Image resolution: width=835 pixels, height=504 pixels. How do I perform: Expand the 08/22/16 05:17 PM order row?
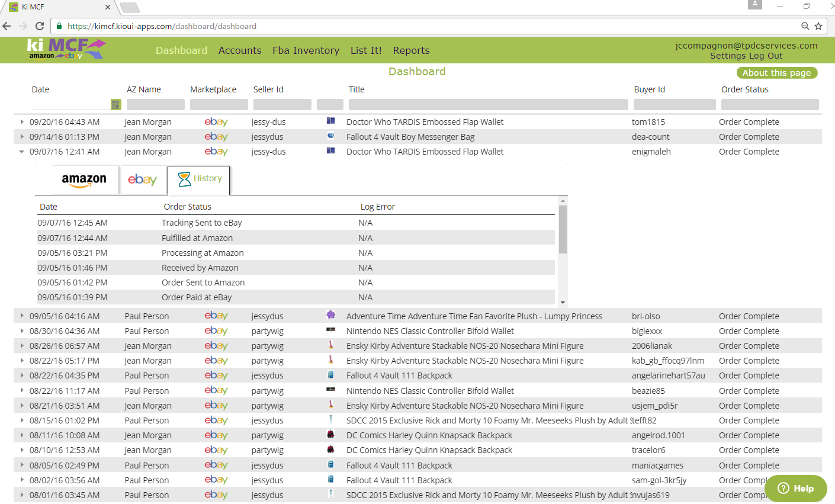pos(22,361)
